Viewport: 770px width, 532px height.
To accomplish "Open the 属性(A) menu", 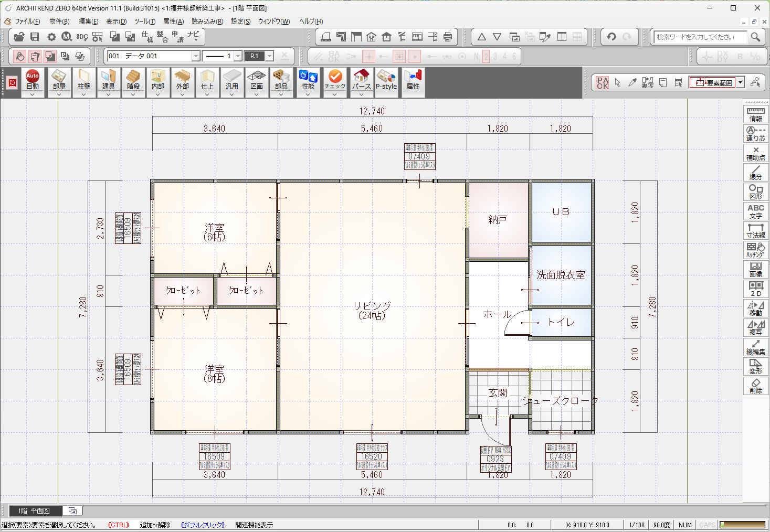I will coord(173,22).
